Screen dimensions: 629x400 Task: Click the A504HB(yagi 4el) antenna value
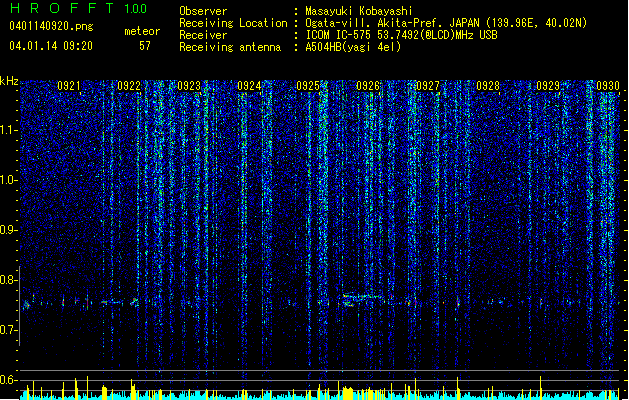coord(353,47)
